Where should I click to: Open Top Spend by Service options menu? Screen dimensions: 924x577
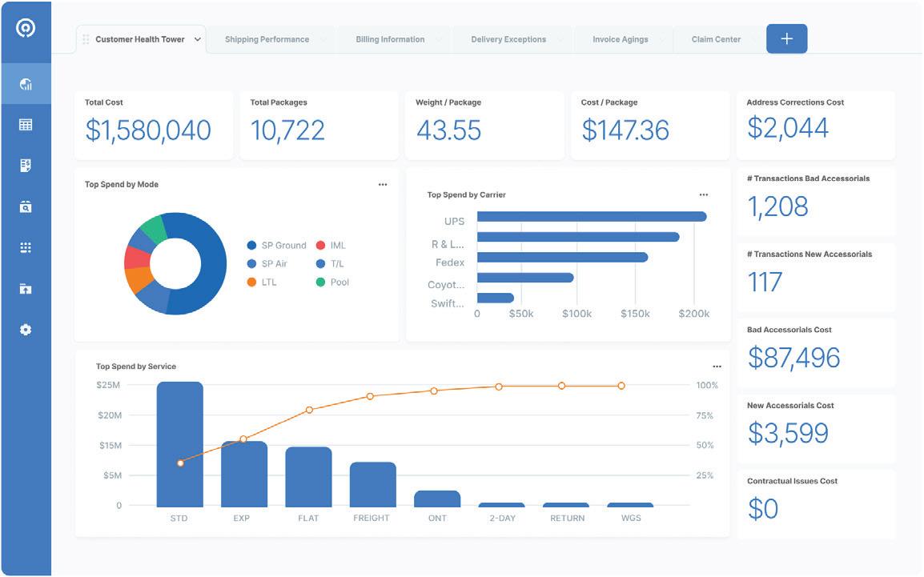point(717,367)
